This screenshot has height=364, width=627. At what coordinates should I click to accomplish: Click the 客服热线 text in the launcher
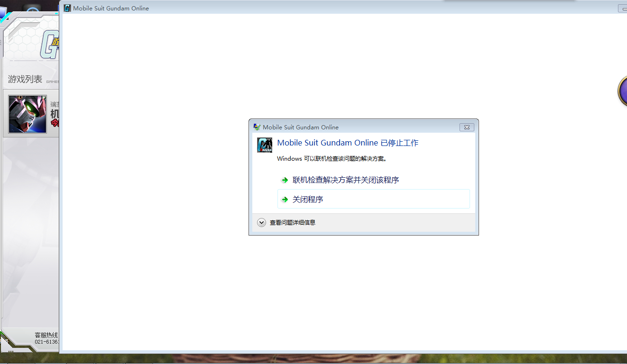[46, 335]
